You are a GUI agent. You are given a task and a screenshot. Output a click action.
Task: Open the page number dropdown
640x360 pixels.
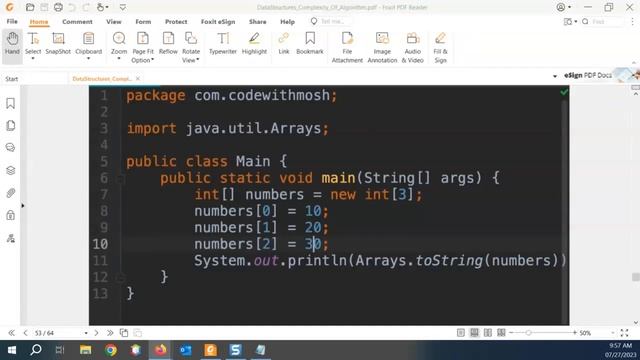[x=86, y=333]
